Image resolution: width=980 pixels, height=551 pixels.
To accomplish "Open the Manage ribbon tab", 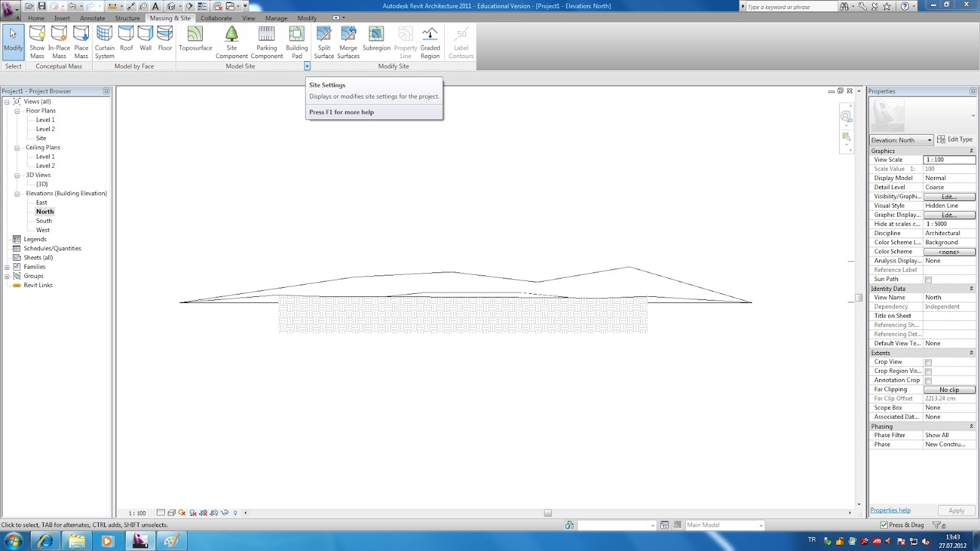I will tap(276, 18).
